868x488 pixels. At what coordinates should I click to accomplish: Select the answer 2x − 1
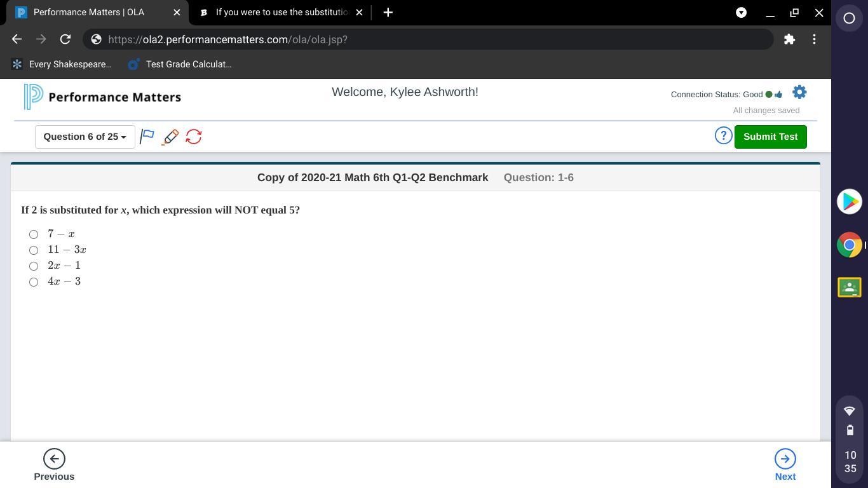click(x=34, y=266)
